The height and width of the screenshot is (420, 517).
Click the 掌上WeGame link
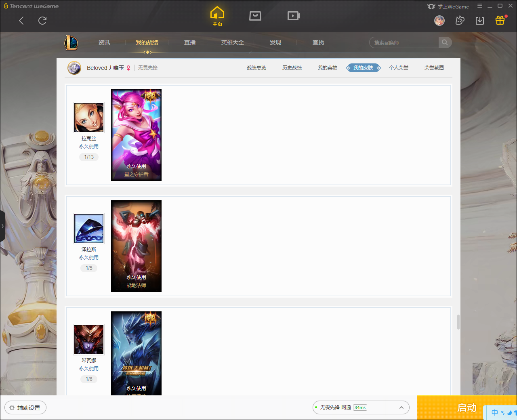point(448,6)
